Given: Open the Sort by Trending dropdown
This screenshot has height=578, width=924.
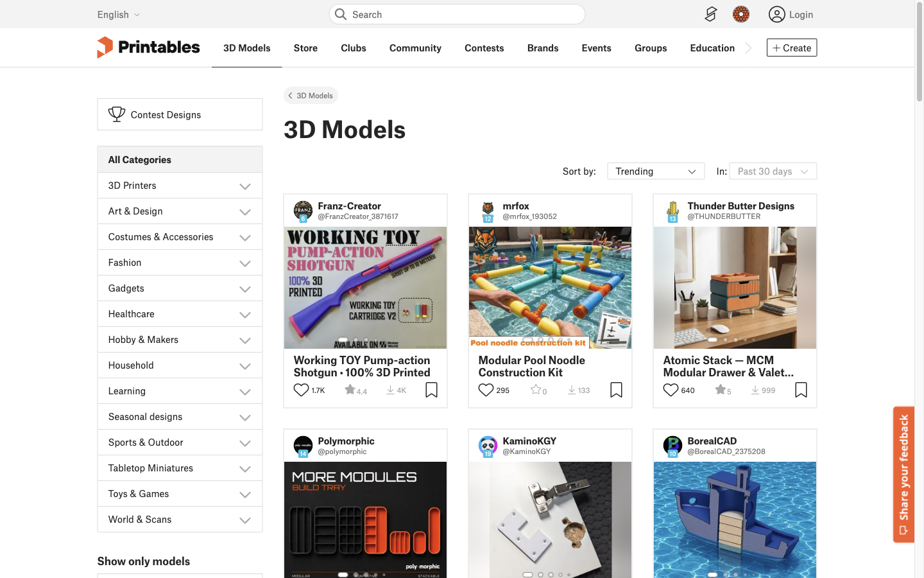Looking at the screenshot, I should click(x=656, y=171).
